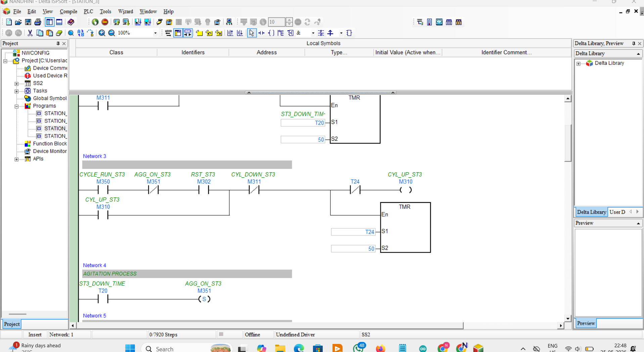644x352 pixels.
Task: Click the vertical scrollbar thumb of ladder editor
Action: [x=568, y=143]
